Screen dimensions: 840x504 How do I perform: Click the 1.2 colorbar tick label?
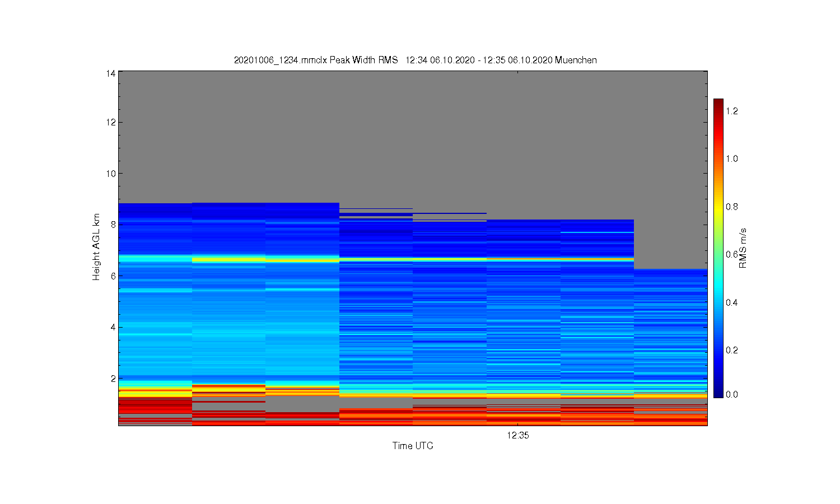tap(732, 111)
